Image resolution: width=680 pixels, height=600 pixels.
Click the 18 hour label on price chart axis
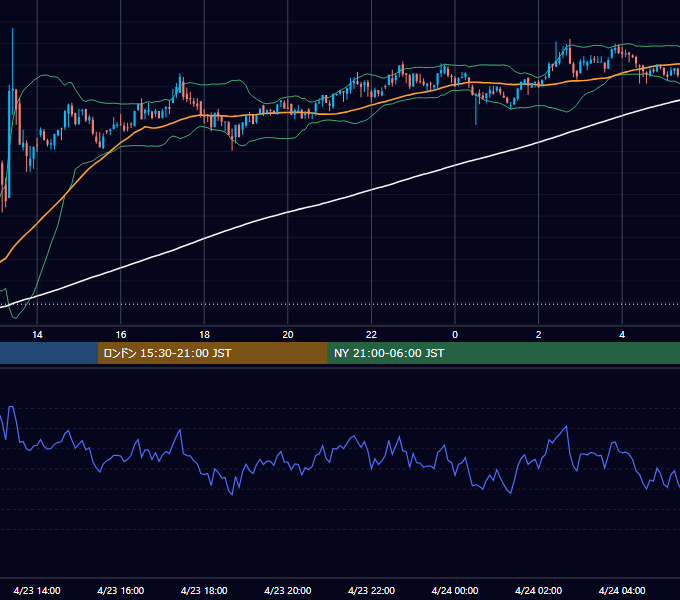point(204,335)
